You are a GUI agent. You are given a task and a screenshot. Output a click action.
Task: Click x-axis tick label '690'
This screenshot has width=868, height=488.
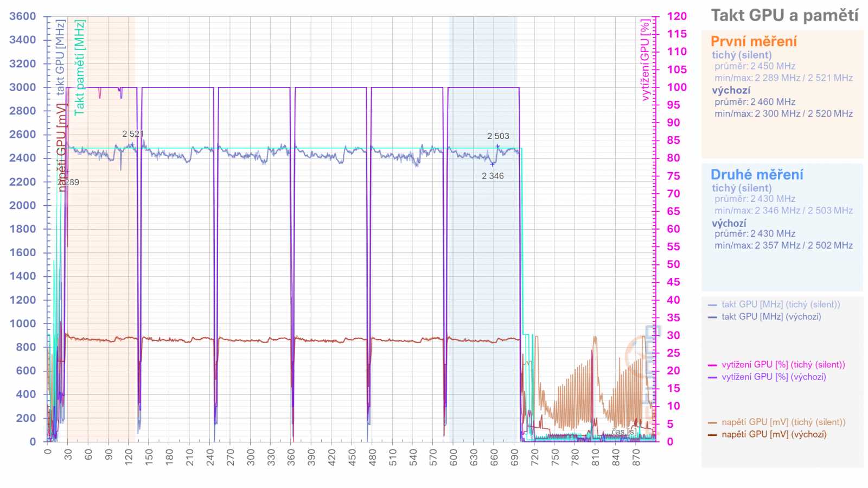tap(514, 457)
